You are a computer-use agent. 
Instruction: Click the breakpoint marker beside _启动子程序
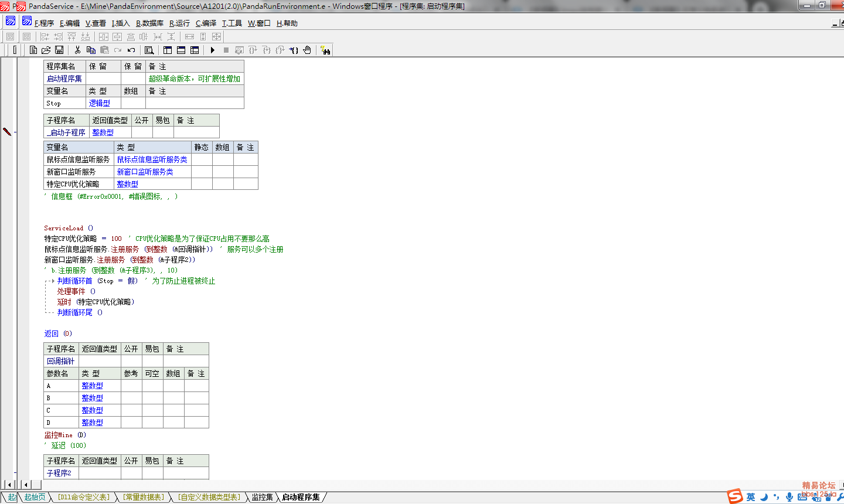pos(7,132)
